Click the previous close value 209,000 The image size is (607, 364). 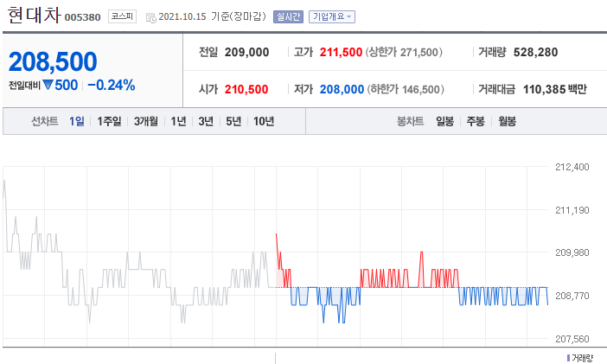[x=247, y=52]
